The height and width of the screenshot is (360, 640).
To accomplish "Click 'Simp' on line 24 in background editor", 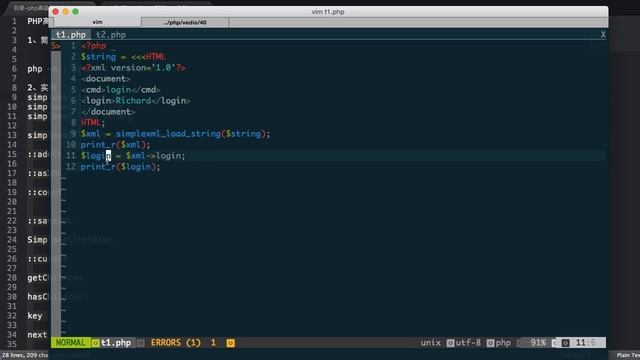I will click(37, 240).
